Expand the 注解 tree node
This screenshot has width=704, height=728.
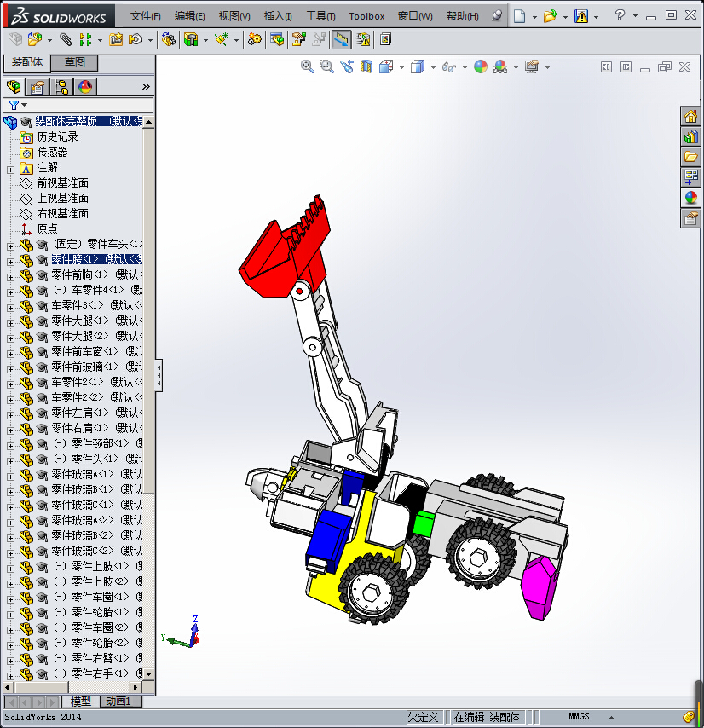coord(10,170)
